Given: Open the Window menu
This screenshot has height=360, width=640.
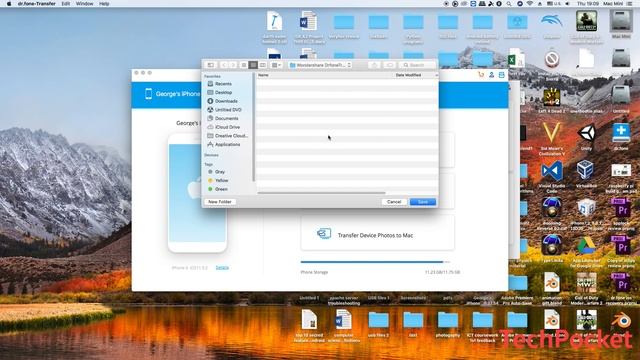Looking at the screenshot, I should pos(84,4).
